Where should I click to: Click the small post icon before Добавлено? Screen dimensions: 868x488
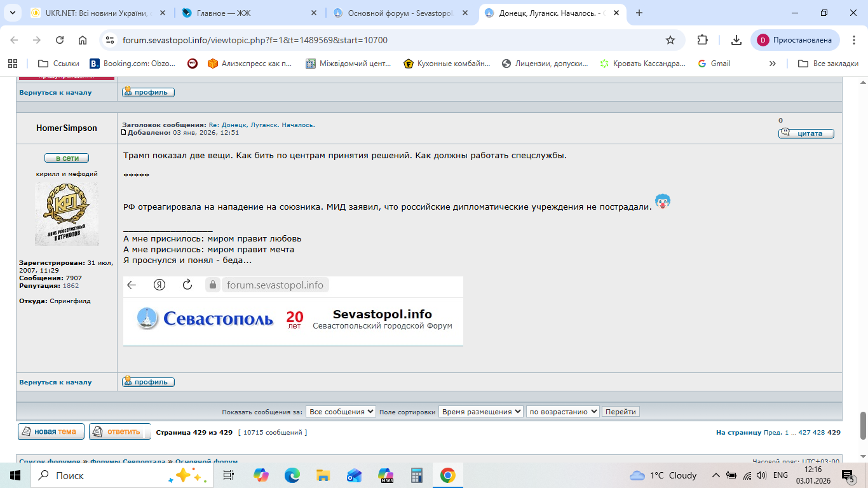coord(124,132)
